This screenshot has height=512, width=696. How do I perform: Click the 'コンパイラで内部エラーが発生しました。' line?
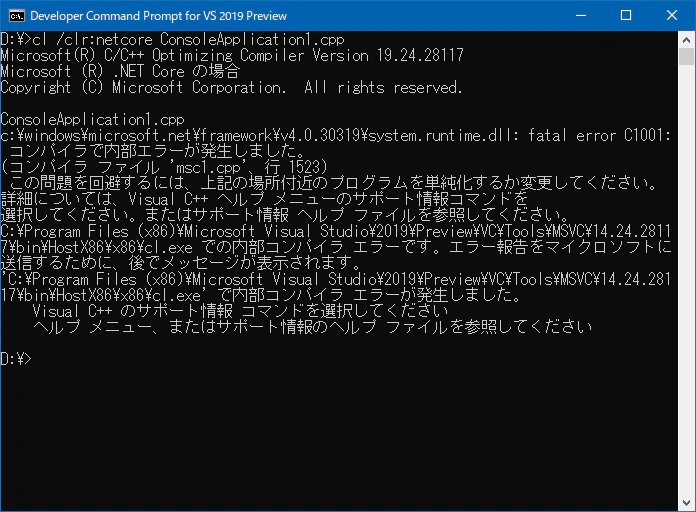(x=157, y=151)
